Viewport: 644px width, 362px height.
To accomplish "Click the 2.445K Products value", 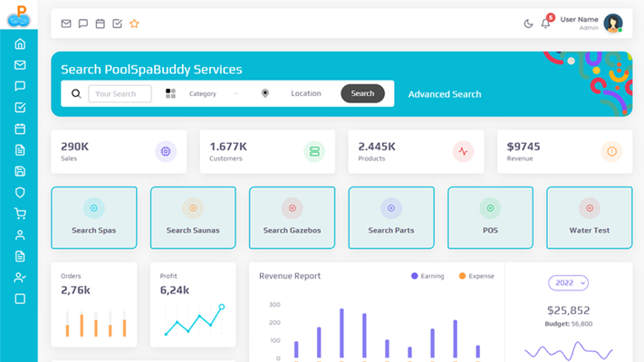I will [x=377, y=147].
